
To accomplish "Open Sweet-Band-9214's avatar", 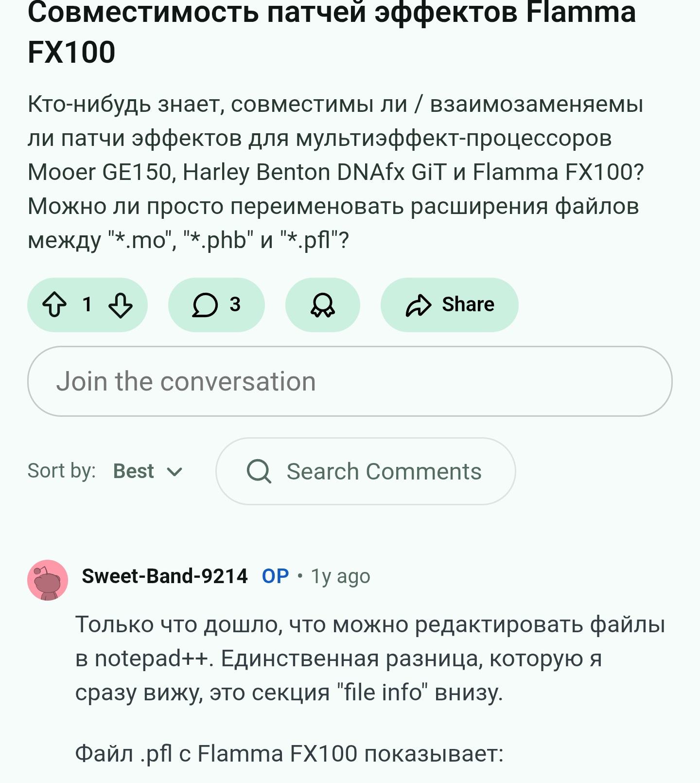I will click(48, 580).
